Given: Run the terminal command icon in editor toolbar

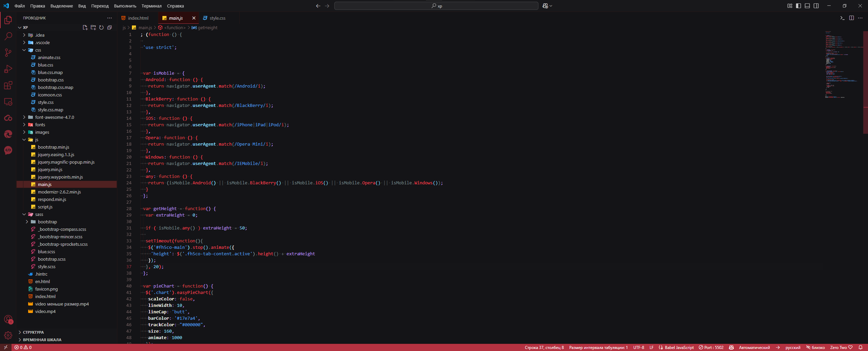Looking at the screenshot, I should click(x=843, y=18).
